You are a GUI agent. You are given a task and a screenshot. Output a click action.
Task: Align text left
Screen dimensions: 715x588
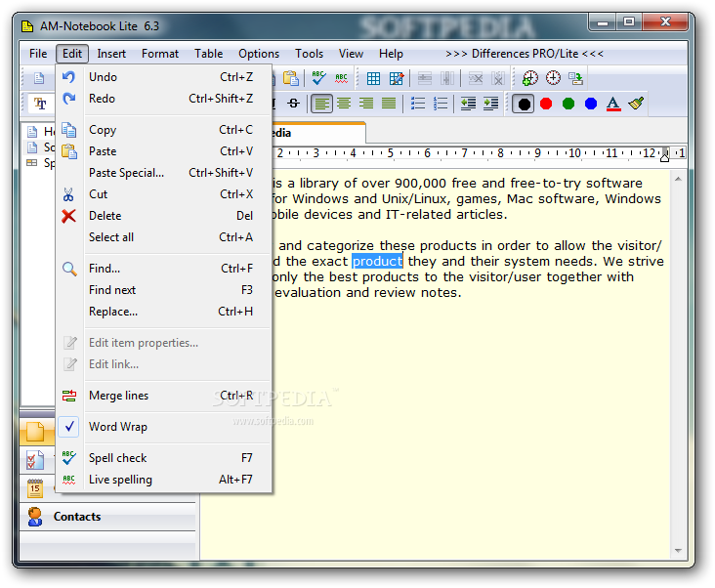tap(321, 104)
